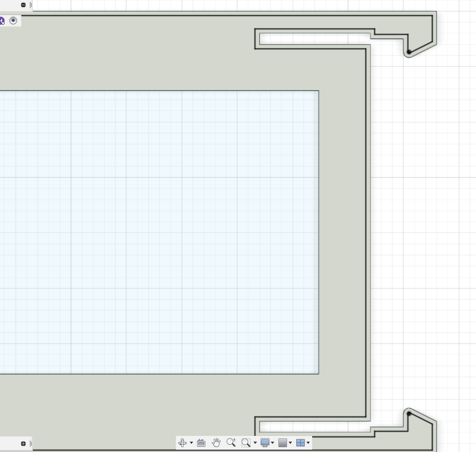476x452 pixels.
Task: Activate the Zoom tool
Action: [x=231, y=443]
